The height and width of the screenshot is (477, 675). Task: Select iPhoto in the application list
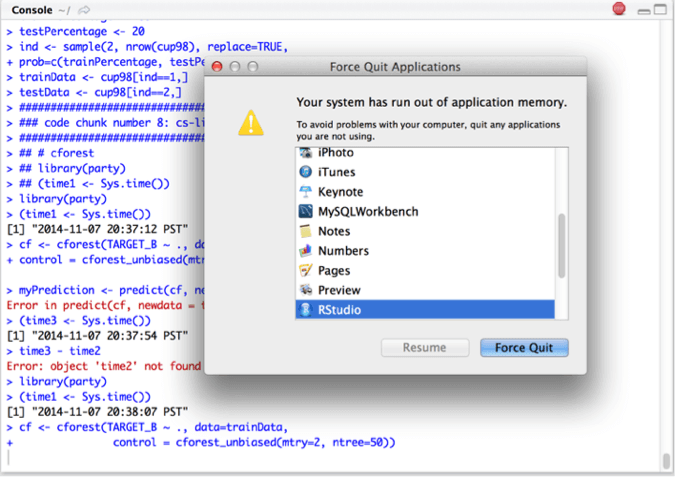click(335, 153)
